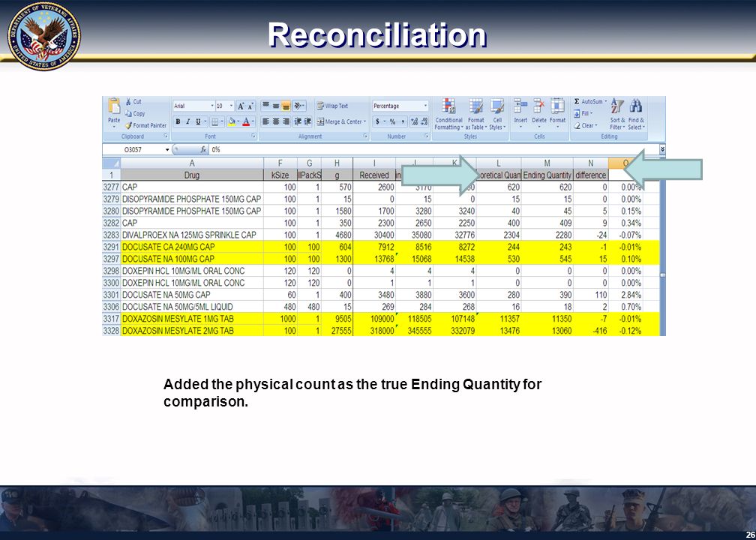756x540 pixels.
Task: Activate the Format Painter brush
Action: (145, 125)
